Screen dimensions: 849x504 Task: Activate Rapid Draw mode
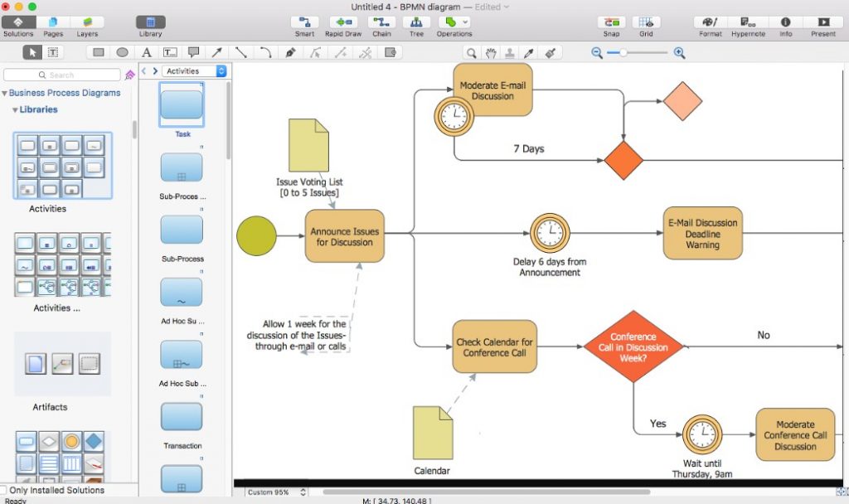tap(343, 22)
